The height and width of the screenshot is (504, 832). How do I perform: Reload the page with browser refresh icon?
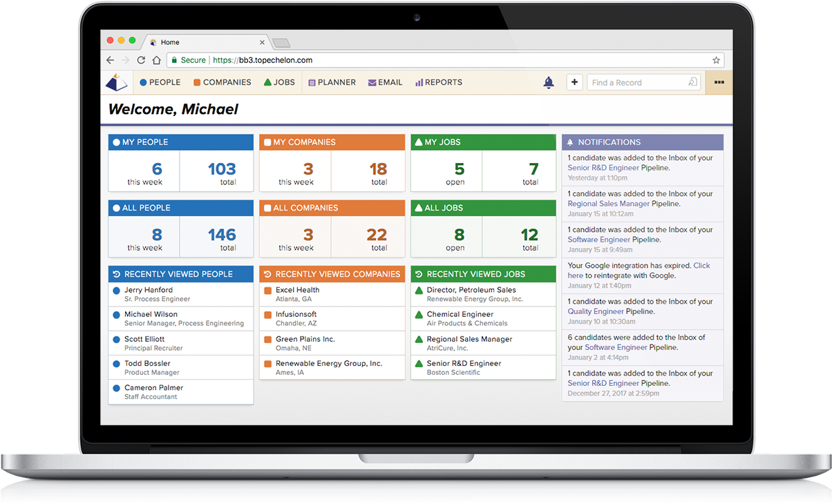point(141,60)
